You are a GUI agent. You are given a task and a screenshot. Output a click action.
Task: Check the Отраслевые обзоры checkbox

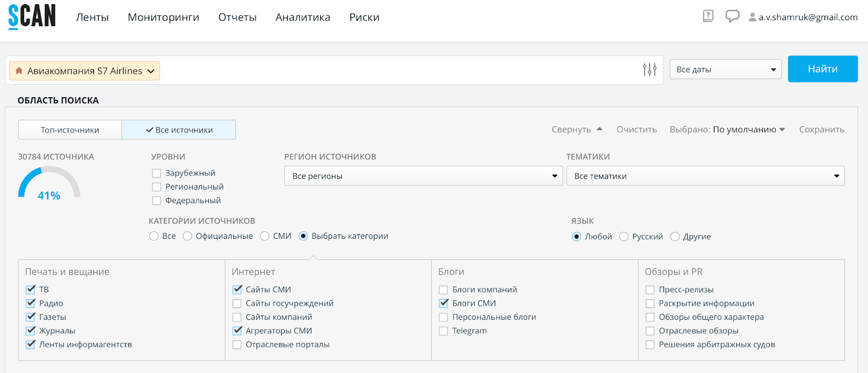[650, 331]
